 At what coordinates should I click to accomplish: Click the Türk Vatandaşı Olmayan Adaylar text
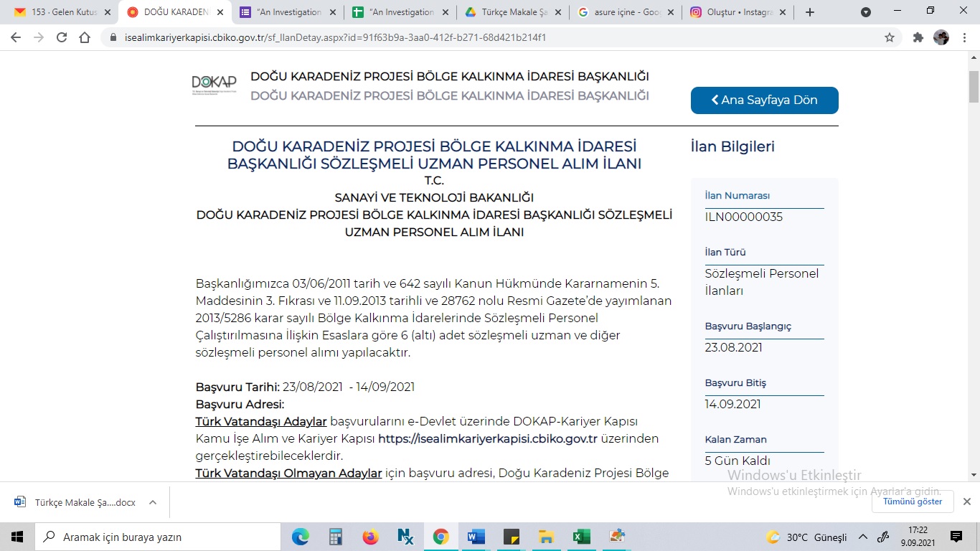(x=288, y=473)
